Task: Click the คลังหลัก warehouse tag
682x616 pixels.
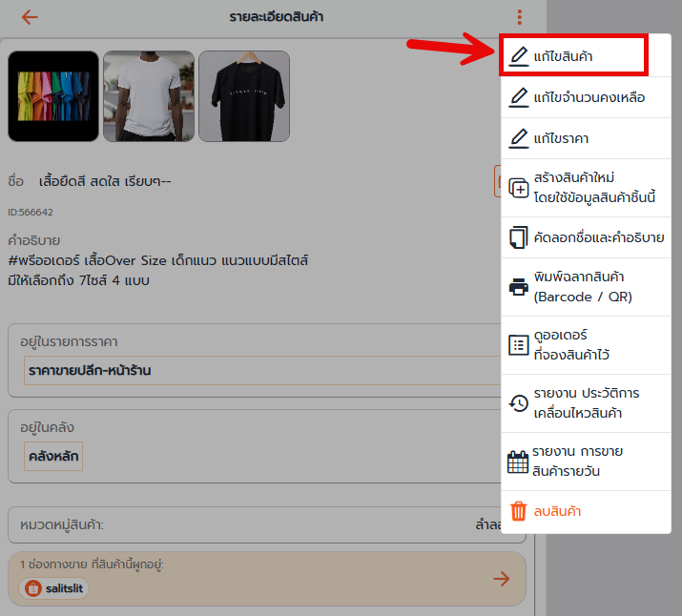Action: (53, 456)
